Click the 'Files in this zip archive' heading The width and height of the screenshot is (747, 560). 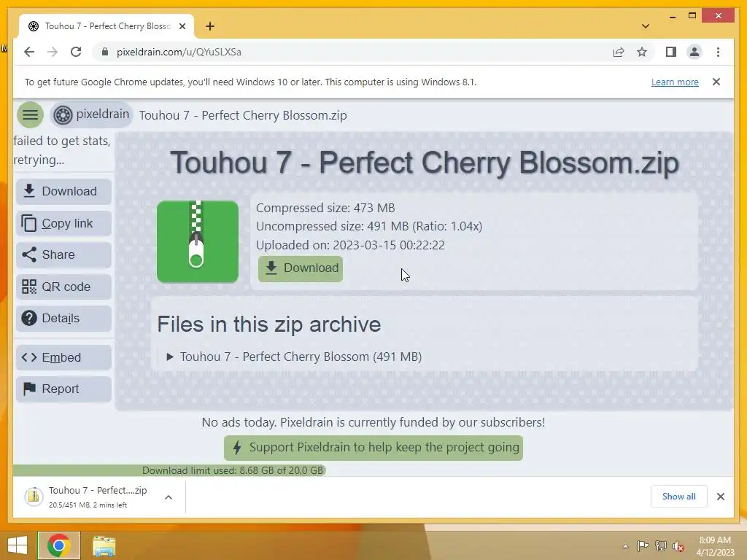(268, 324)
